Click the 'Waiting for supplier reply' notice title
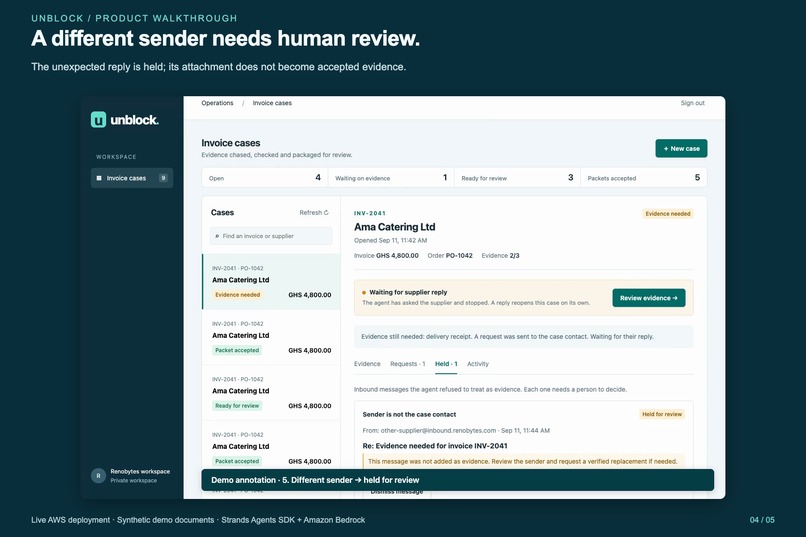 [408, 292]
